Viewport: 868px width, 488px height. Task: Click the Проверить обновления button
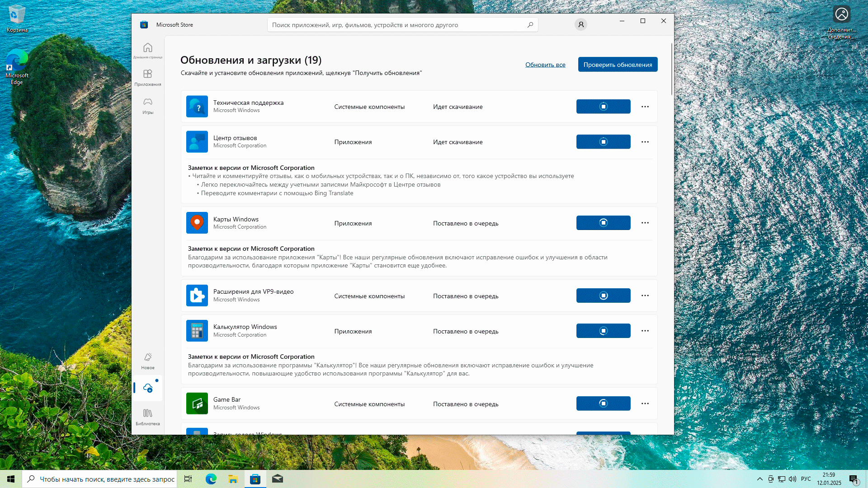(x=618, y=65)
